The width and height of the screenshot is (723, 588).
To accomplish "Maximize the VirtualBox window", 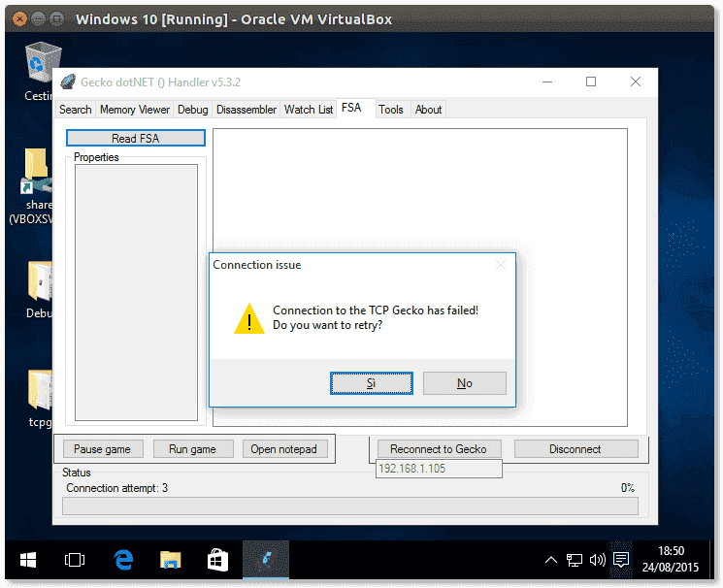I will 56,18.
